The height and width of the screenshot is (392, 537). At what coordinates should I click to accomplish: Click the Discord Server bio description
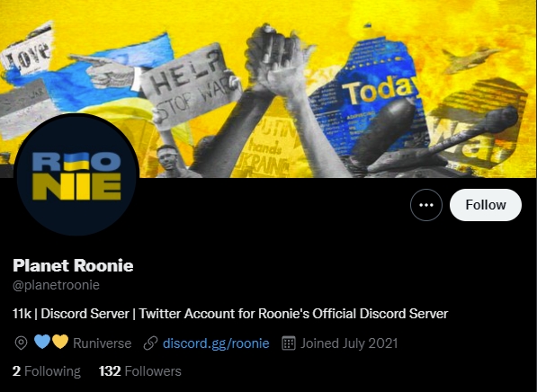pos(230,314)
